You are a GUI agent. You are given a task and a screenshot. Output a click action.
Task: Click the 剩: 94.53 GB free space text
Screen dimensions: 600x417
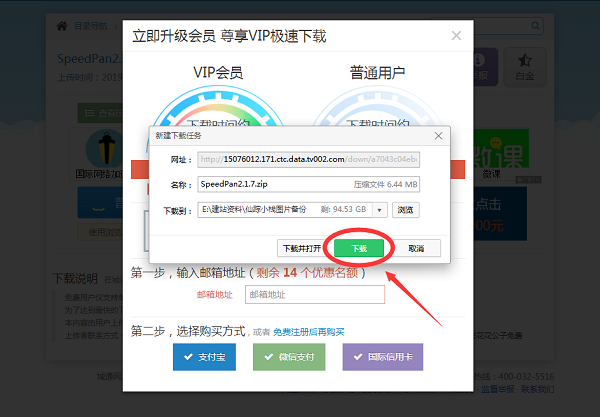[x=343, y=209]
